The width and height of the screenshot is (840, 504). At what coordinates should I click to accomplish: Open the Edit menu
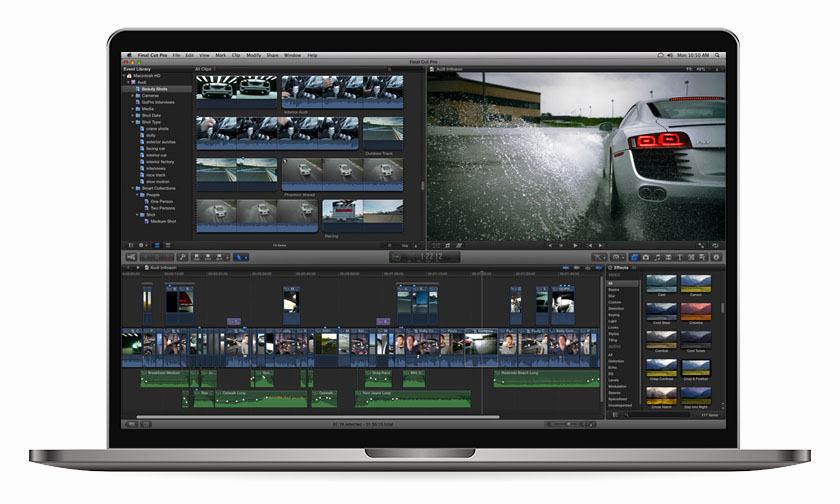coord(190,55)
